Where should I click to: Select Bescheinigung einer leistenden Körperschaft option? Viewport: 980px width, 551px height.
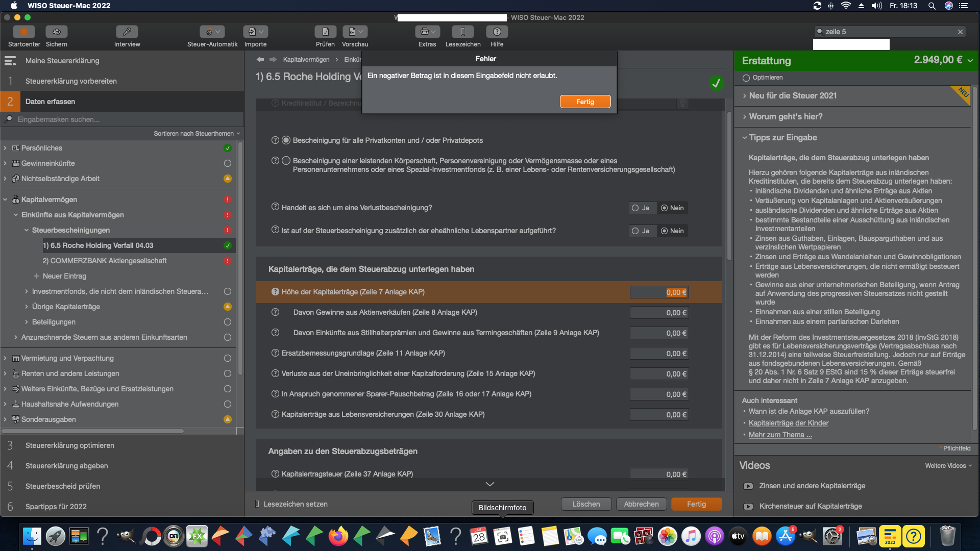pos(286,161)
